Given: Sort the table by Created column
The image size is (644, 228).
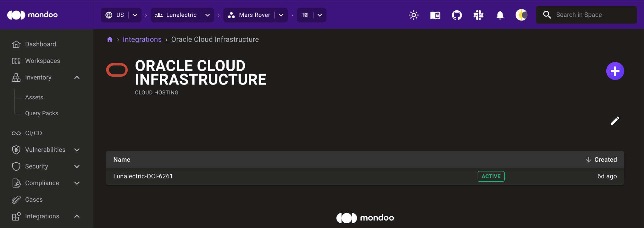Looking at the screenshot, I should point(605,160).
